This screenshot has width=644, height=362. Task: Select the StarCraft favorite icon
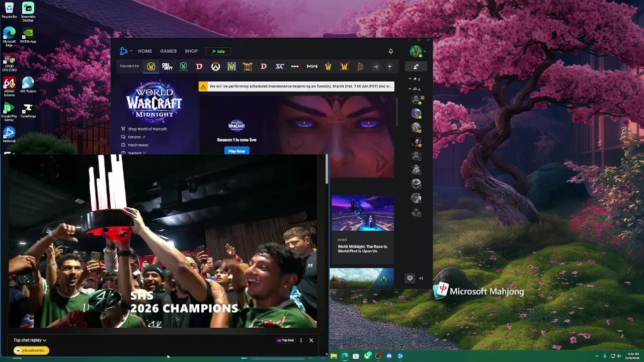click(280, 66)
